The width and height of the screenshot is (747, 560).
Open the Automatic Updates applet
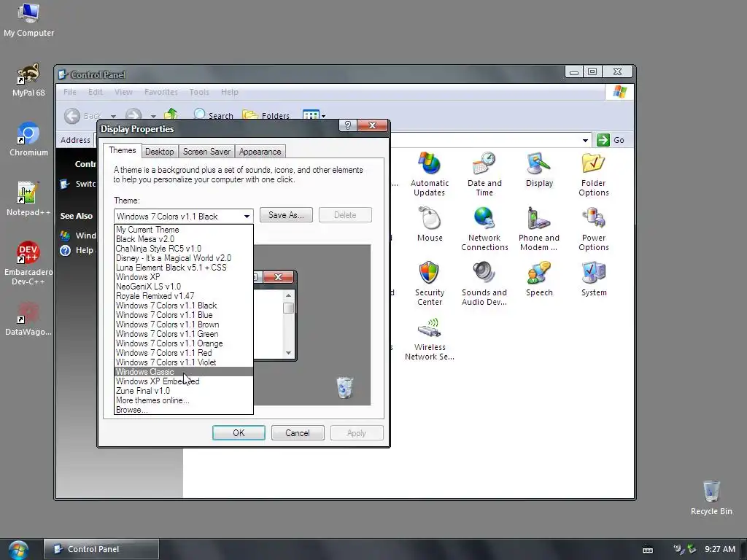(x=429, y=174)
